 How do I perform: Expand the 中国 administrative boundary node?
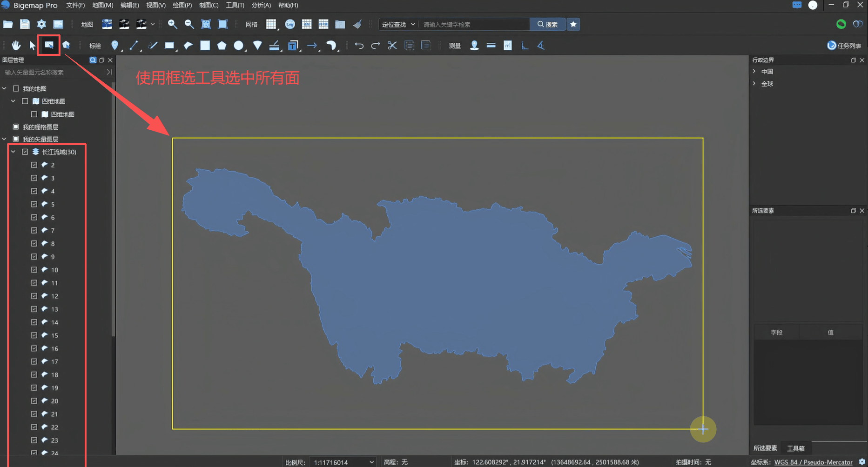tap(754, 71)
